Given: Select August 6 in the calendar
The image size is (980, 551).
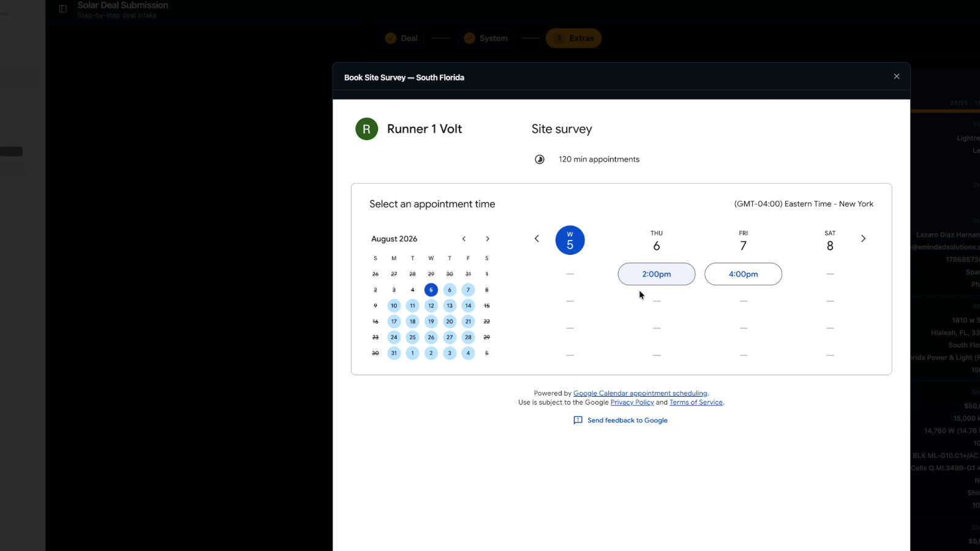Looking at the screenshot, I should (450, 290).
